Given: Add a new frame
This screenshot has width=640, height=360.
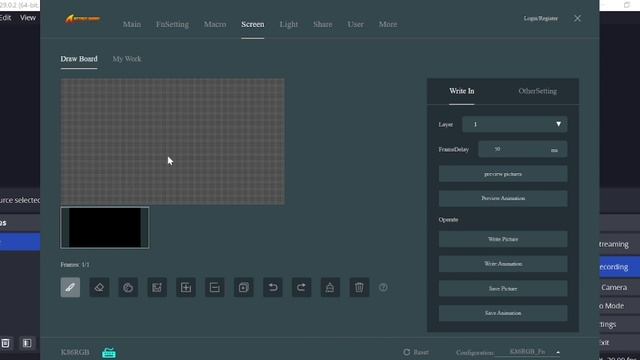Looking at the screenshot, I should point(186,287).
